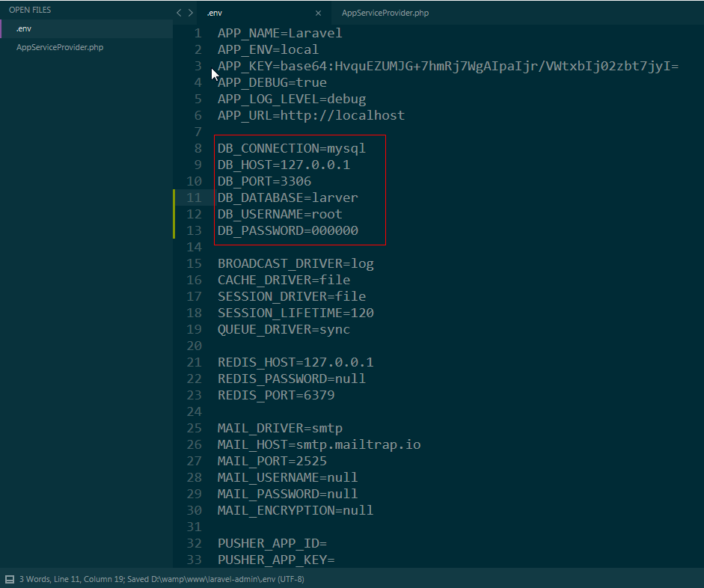Screen dimensions: 704x588
Task: Click line number 14 in the gutter
Action: [194, 247]
